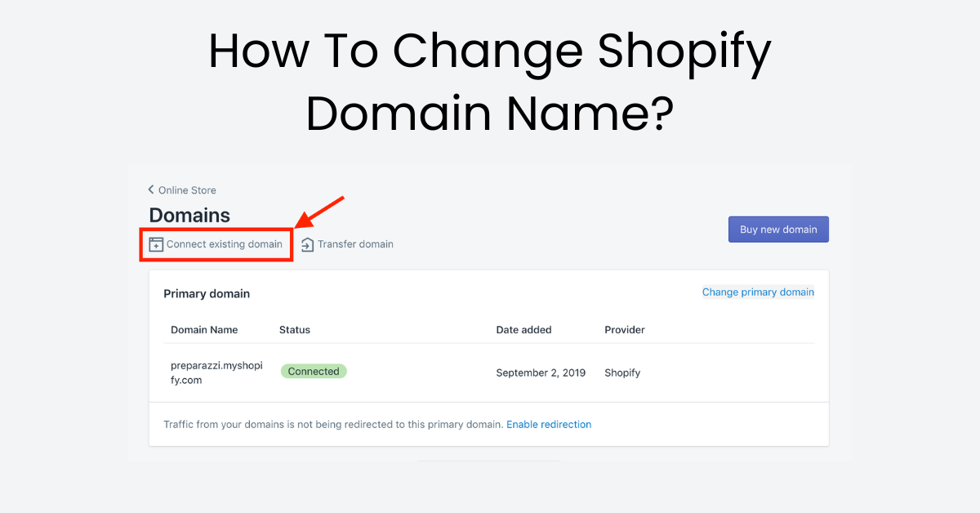Viewport: 980px width, 513px height.
Task: Click the Status column header
Action: [294, 330]
